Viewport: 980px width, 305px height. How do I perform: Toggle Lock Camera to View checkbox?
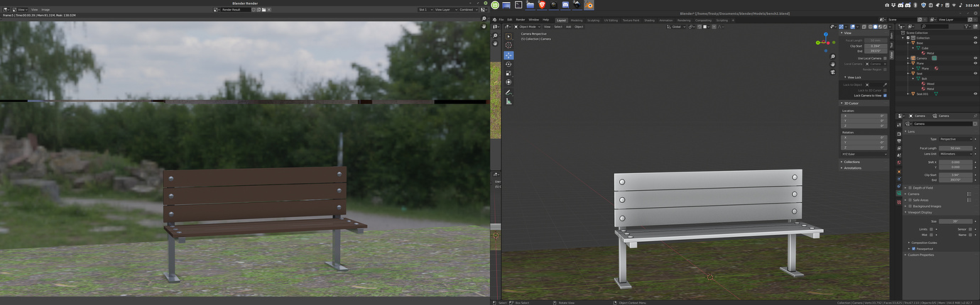(x=885, y=95)
